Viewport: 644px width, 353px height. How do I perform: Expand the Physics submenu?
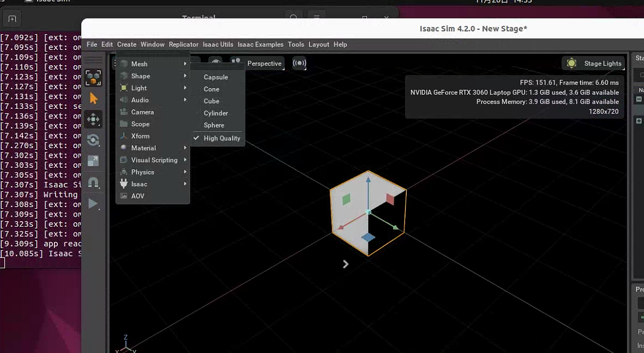tap(153, 172)
